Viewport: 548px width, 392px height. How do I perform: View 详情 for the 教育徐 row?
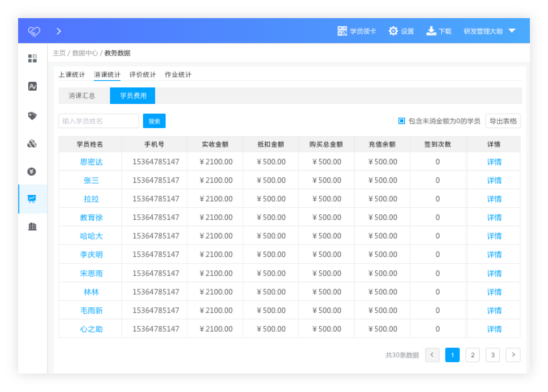494,218
